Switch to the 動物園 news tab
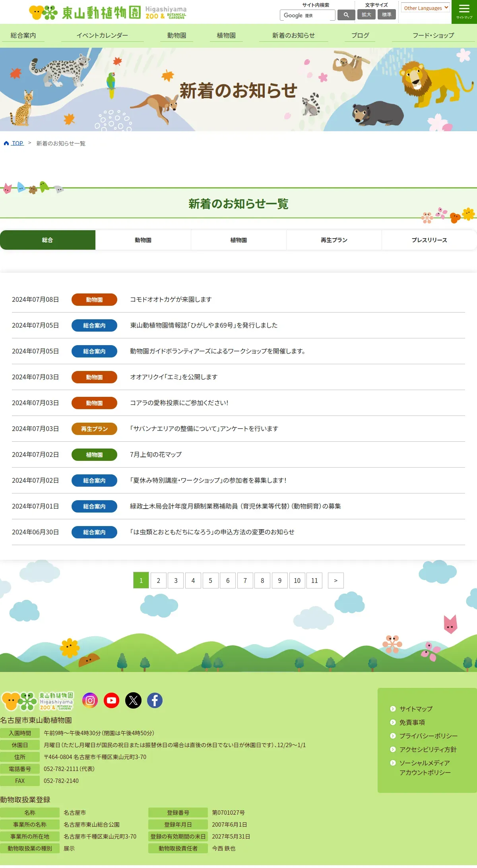 (143, 240)
